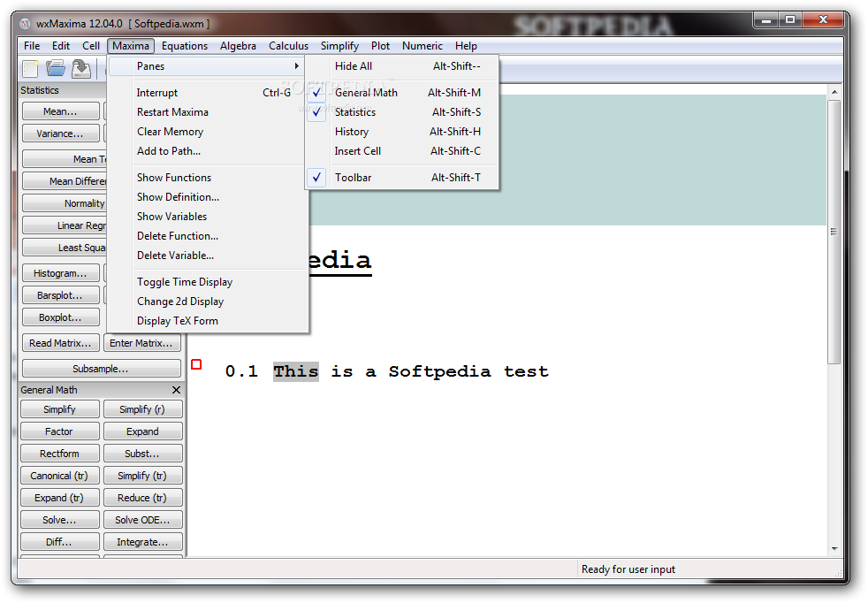Click the New document toolbar icon

pyautogui.click(x=30, y=69)
